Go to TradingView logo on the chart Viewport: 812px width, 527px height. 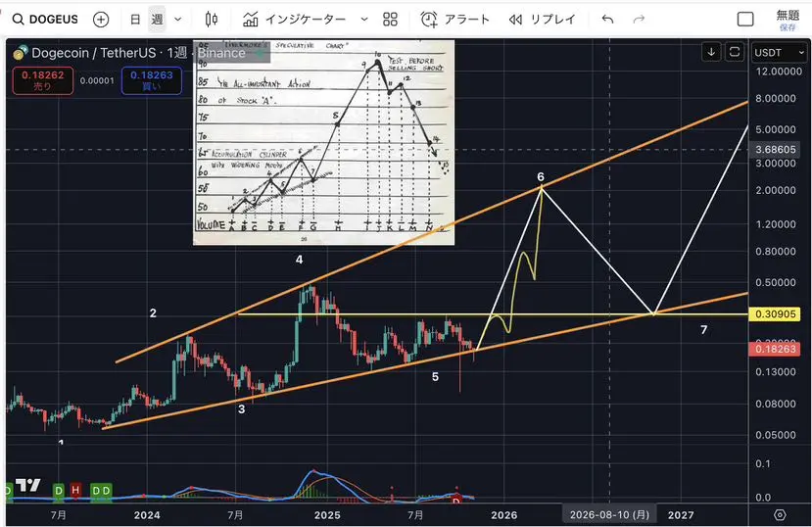pyautogui.click(x=27, y=485)
